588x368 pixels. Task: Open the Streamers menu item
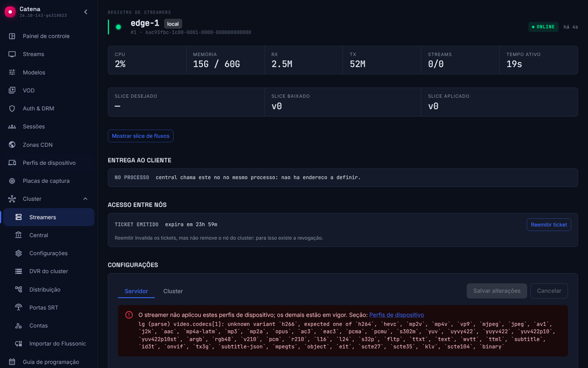click(49, 217)
